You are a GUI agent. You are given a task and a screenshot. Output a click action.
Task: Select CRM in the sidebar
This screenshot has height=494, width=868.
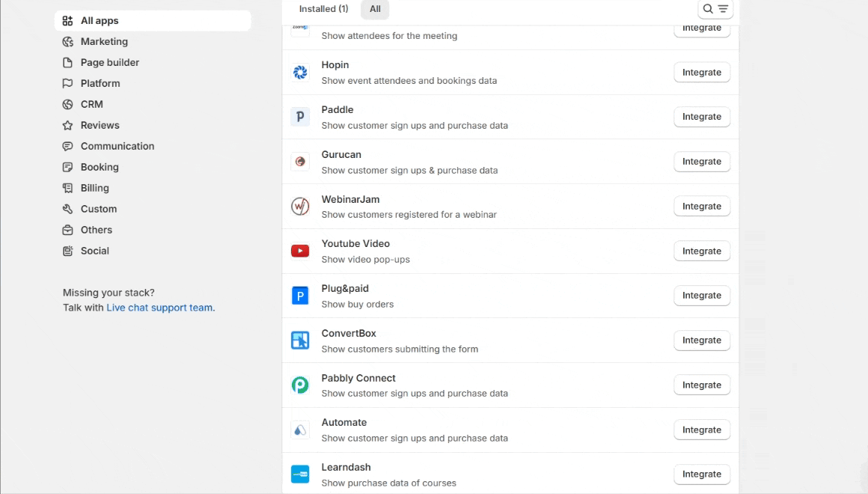pyautogui.click(x=92, y=105)
